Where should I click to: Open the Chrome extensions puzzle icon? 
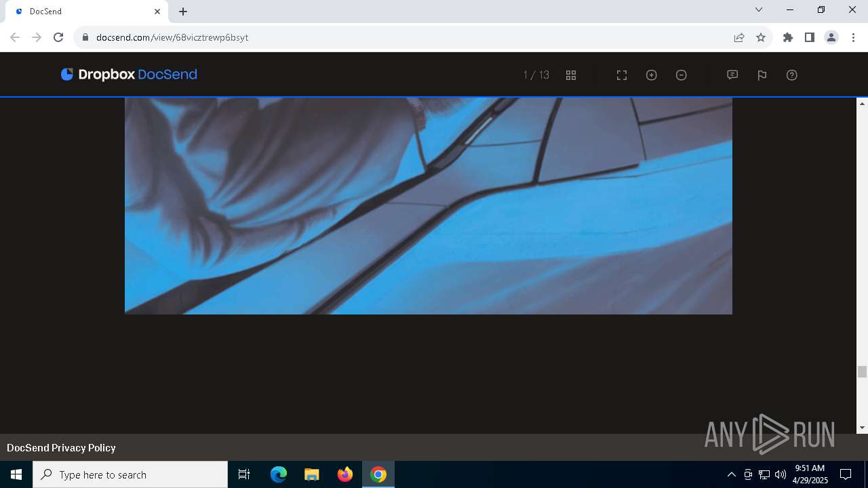click(x=788, y=37)
